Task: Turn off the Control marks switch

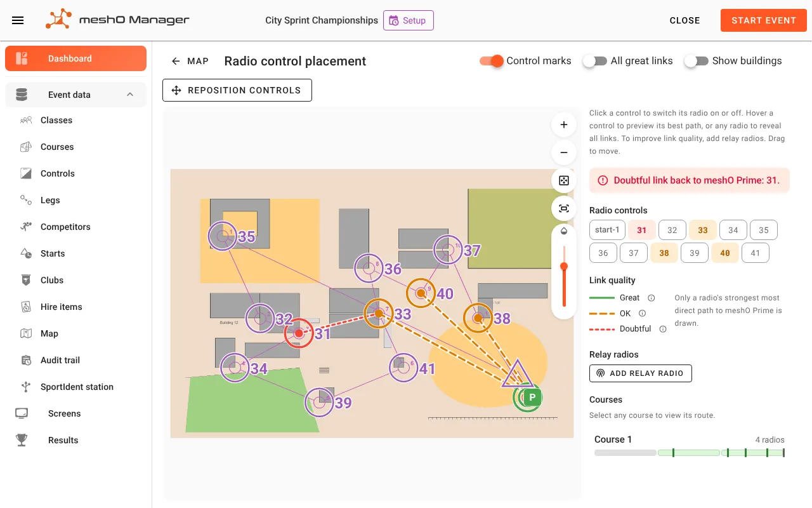Action: tap(492, 61)
